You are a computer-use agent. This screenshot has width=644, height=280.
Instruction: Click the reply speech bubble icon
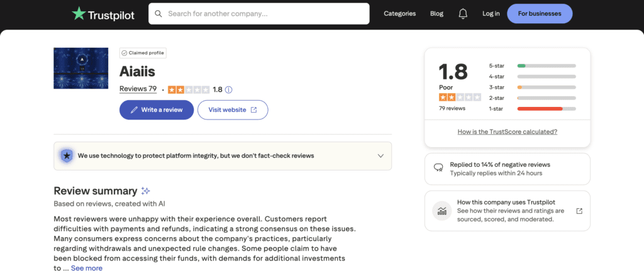point(438,168)
